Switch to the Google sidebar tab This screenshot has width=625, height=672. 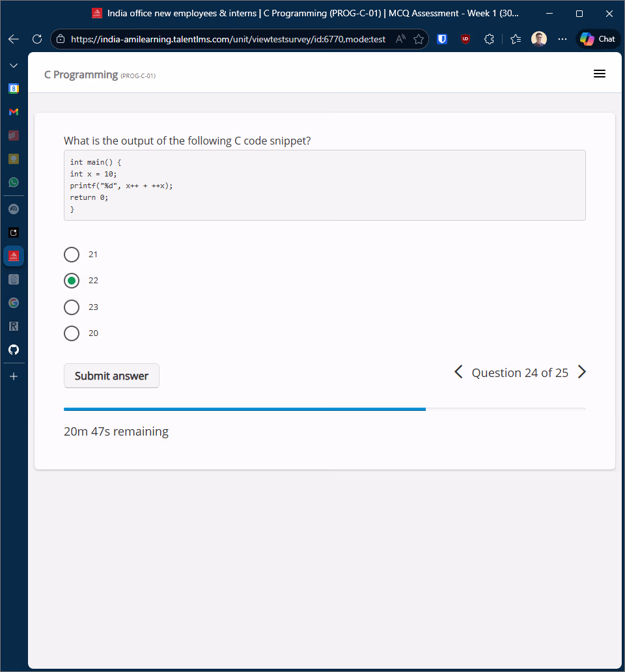coord(14,303)
